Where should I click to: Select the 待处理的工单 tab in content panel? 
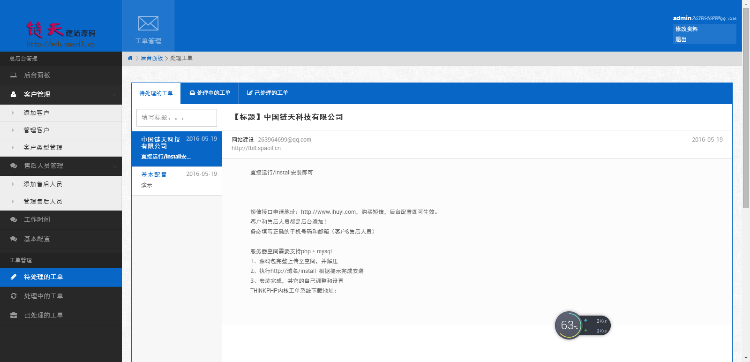click(156, 93)
